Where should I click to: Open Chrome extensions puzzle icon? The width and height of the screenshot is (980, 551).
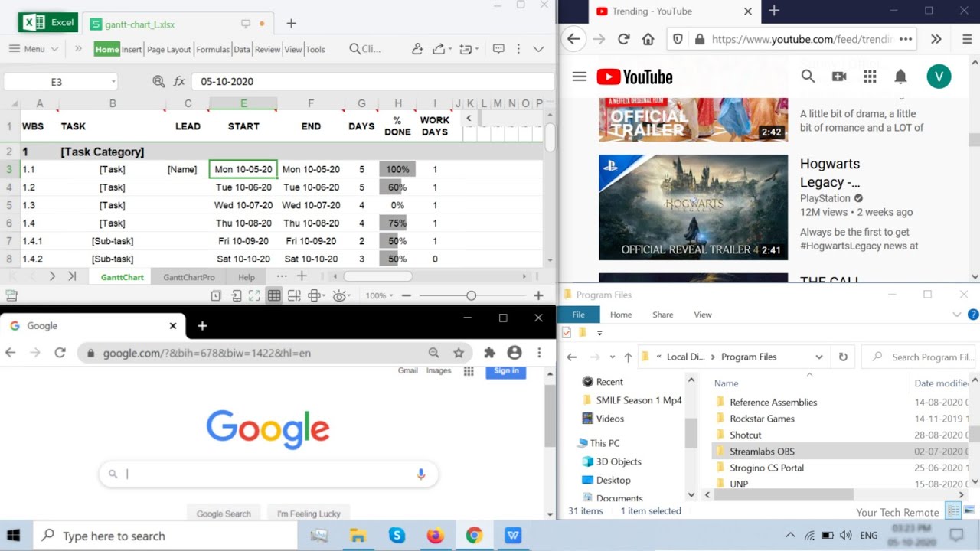489,353
